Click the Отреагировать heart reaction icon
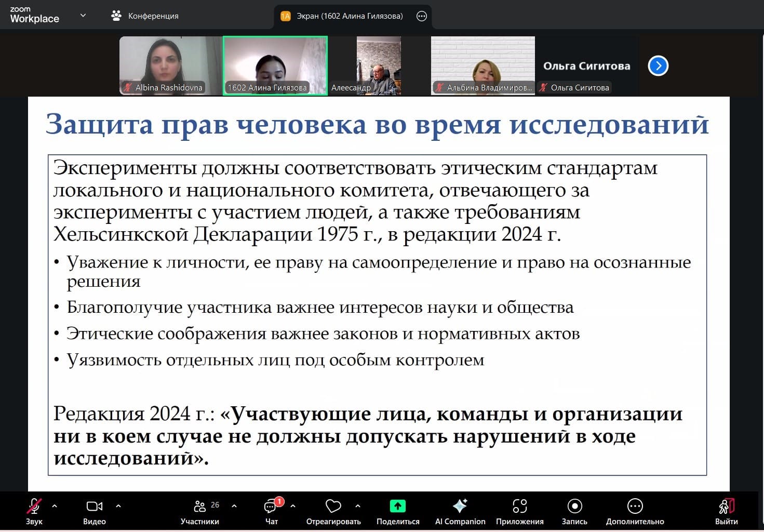764x532 pixels. pos(333,506)
